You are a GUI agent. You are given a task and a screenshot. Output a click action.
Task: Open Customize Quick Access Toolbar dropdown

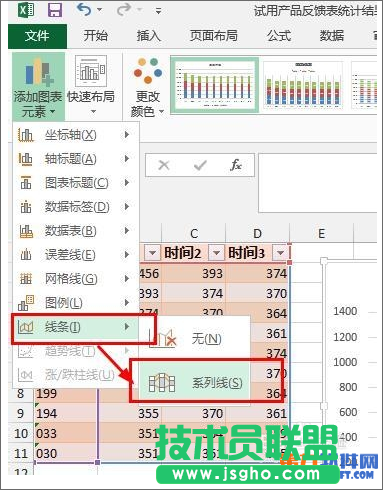click(159, 11)
